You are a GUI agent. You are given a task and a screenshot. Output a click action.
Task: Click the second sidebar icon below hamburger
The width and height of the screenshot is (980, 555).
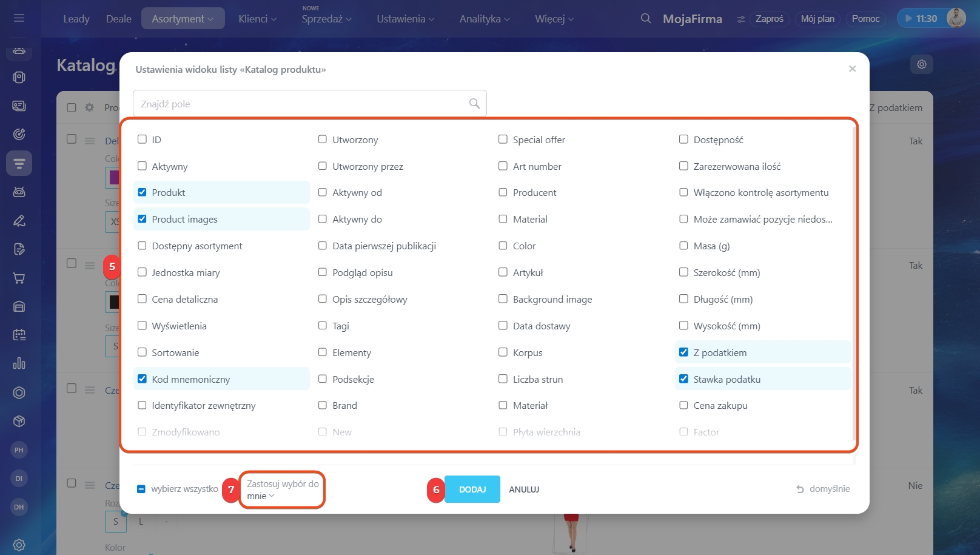[x=19, y=78]
